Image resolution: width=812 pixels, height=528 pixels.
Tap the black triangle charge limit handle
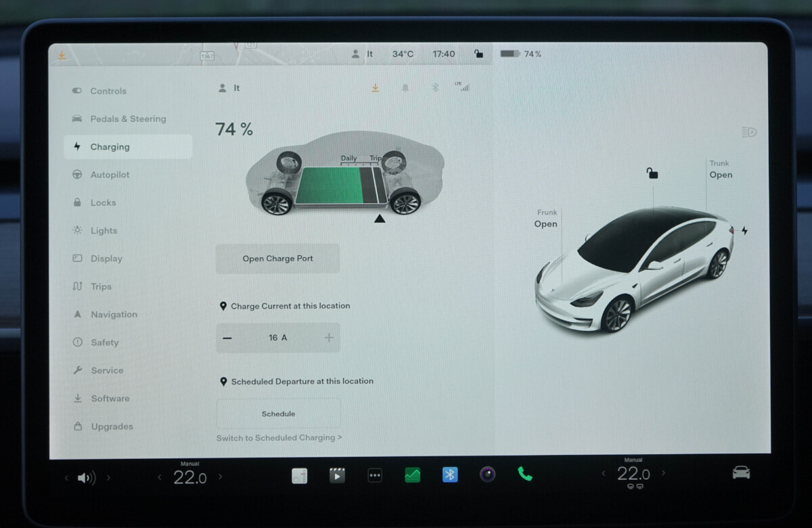[380, 219]
